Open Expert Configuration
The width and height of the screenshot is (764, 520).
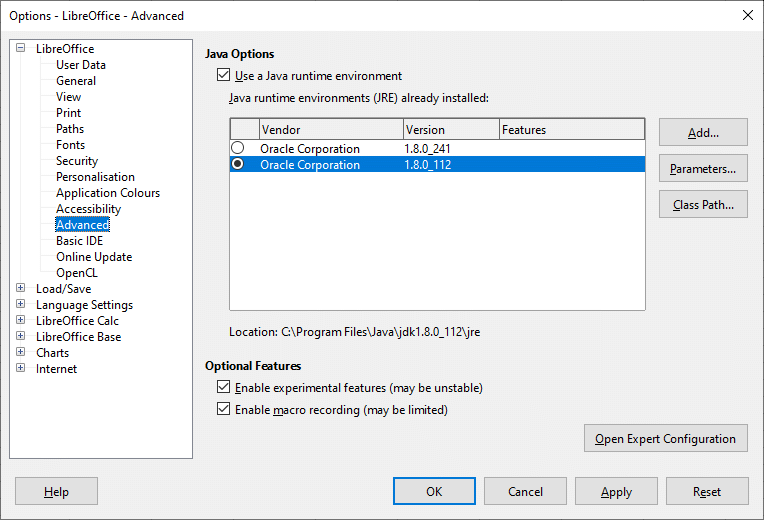pyautogui.click(x=665, y=439)
